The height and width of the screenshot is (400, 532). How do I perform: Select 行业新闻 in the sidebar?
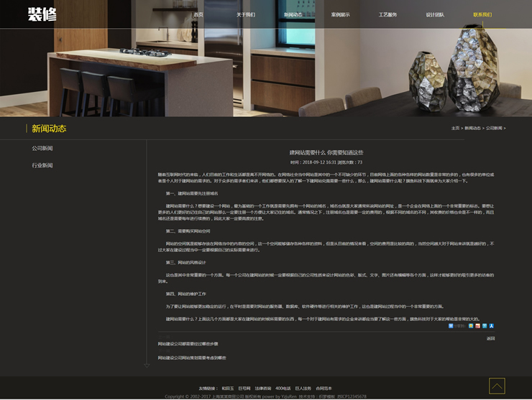[x=42, y=165]
